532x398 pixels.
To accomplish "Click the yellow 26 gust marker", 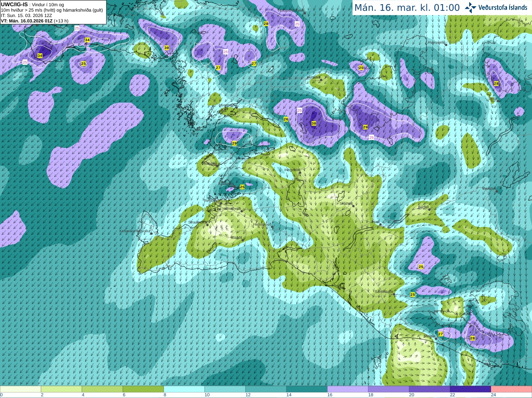I will (x=286, y=119).
